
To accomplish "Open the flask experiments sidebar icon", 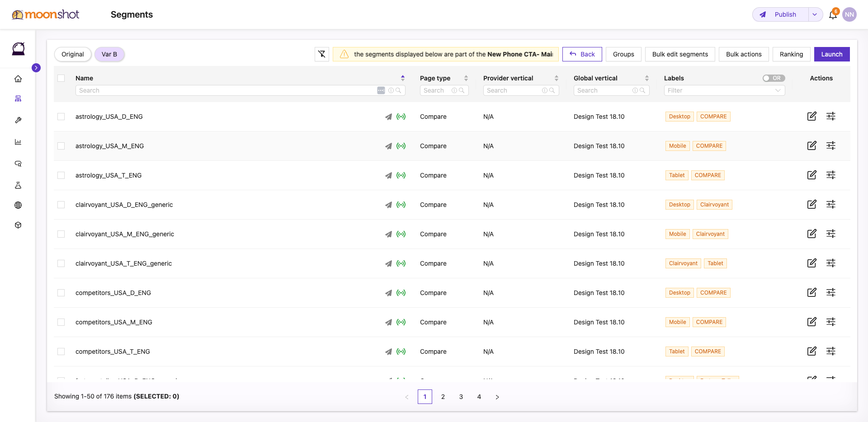I will tap(18, 185).
